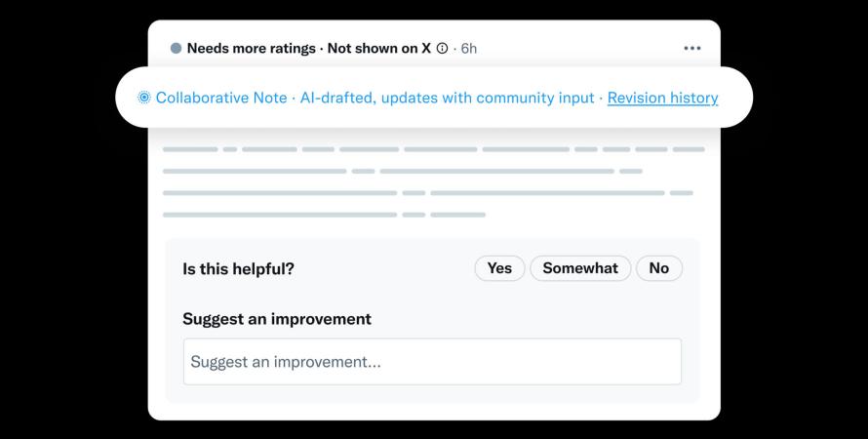Click the Collaborative Note label text
Viewport: 868px width, 439px height.
click(221, 98)
